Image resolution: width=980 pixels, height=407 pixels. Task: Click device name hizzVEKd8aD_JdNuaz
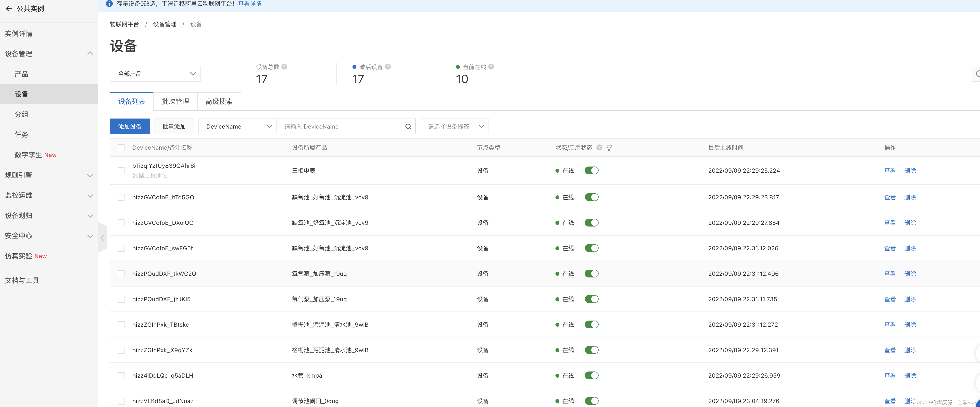click(x=163, y=401)
